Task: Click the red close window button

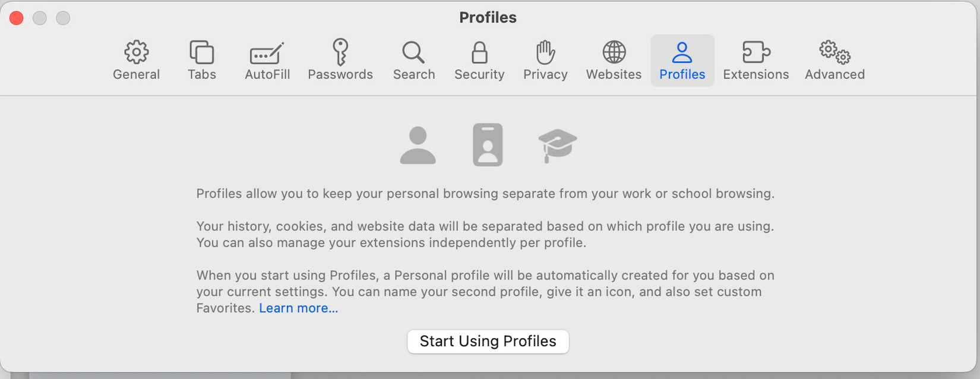Action: click(x=16, y=18)
